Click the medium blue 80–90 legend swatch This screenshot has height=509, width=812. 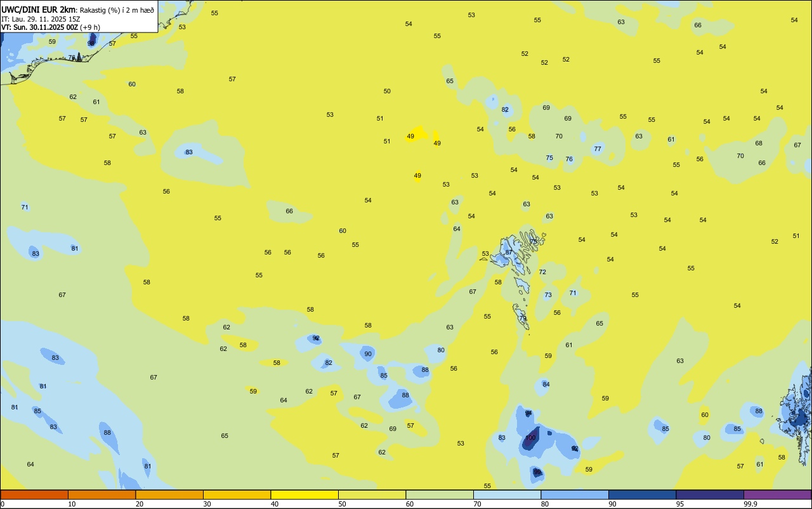pyautogui.click(x=575, y=494)
